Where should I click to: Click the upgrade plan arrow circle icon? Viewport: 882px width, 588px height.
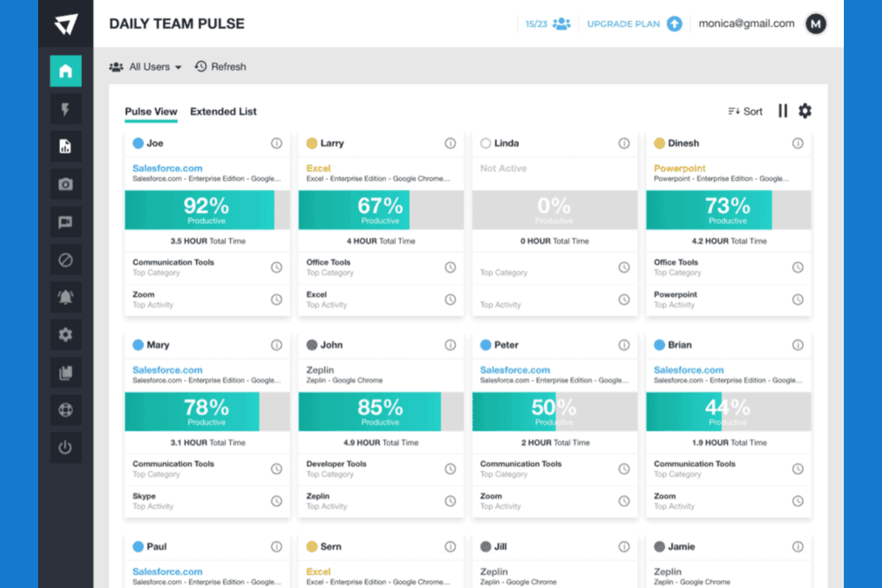tap(674, 24)
